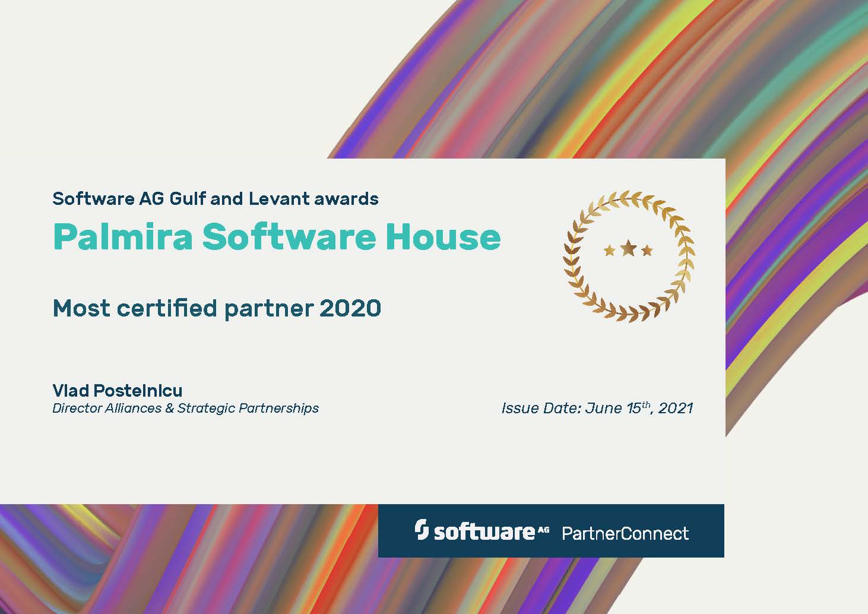Click 'Software AG Gulf and Levant awards' heading

click(216, 198)
